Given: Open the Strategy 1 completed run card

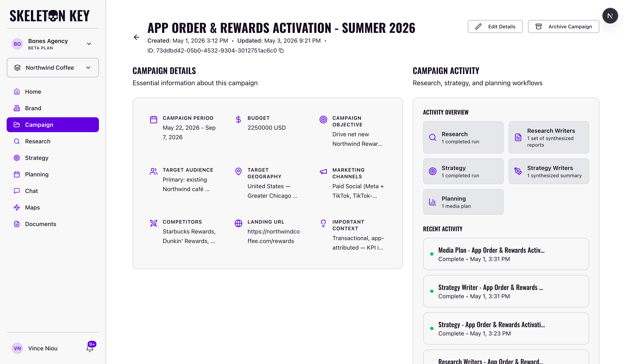Looking at the screenshot, I should pyautogui.click(x=463, y=171).
